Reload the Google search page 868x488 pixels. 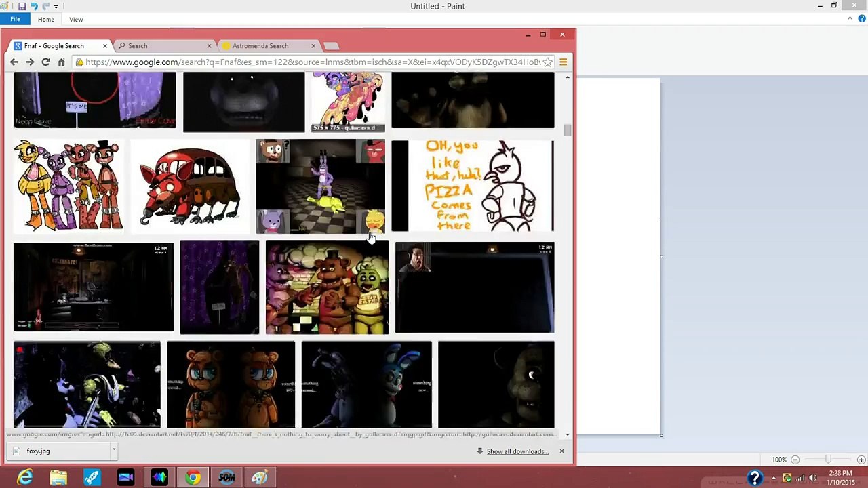point(45,62)
